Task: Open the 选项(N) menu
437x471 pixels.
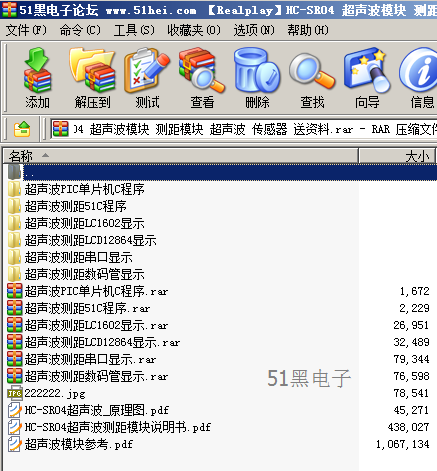Action: pos(254,30)
